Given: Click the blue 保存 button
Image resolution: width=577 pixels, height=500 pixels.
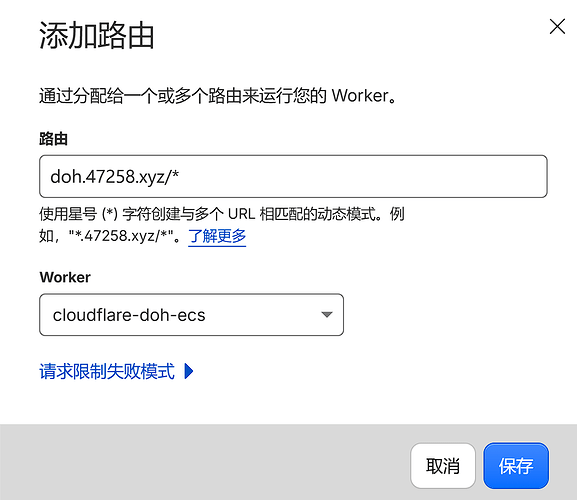Looking at the screenshot, I should [x=516, y=466].
